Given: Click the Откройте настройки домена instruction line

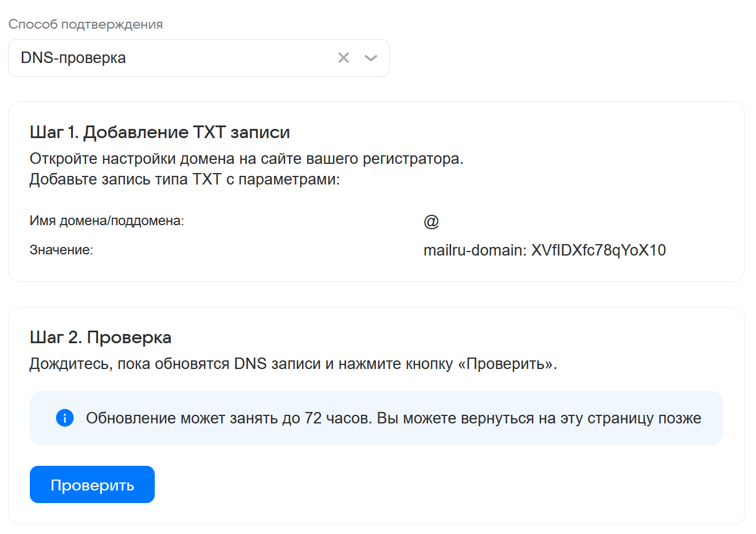Looking at the screenshot, I should pyautogui.click(x=246, y=159).
